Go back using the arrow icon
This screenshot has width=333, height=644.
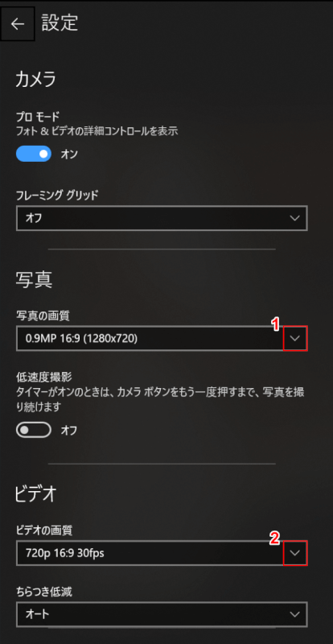pyautogui.click(x=17, y=25)
